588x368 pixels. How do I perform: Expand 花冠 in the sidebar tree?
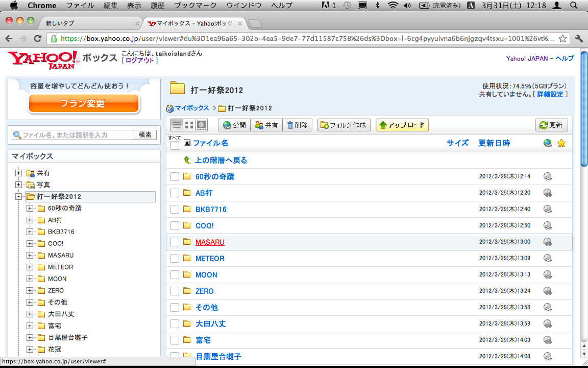30,349
